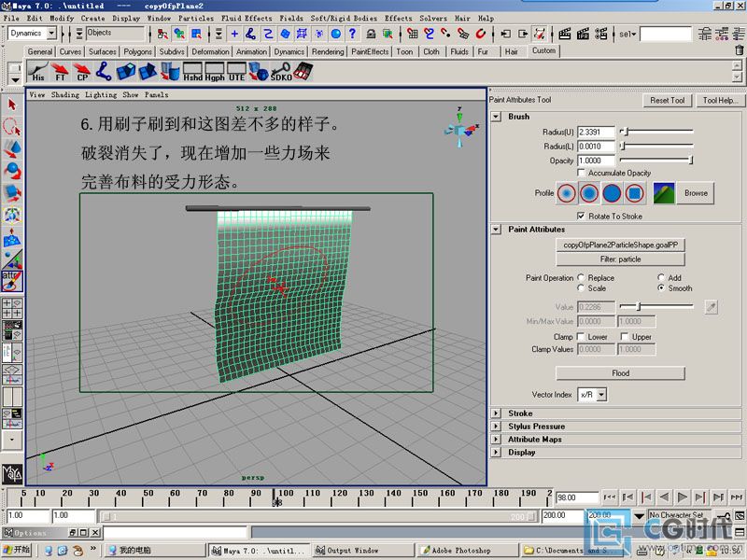The height and width of the screenshot is (560, 747).
Task: Click the UTE shelf button
Action: 237,72
